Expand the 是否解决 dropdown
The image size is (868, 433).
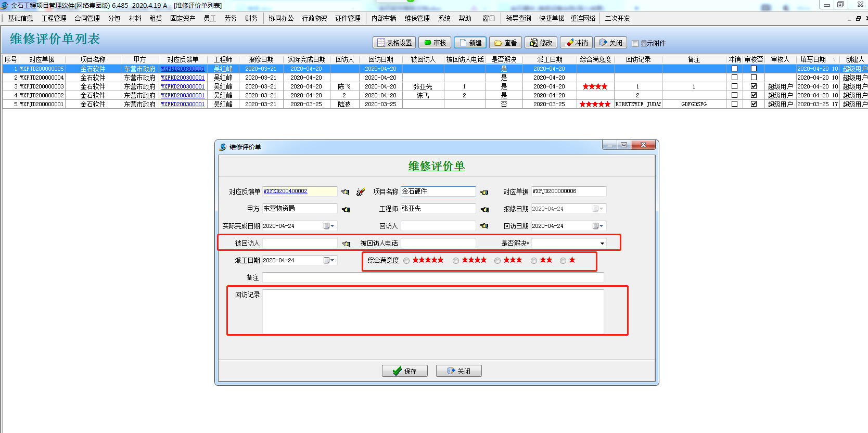(x=602, y=244)
